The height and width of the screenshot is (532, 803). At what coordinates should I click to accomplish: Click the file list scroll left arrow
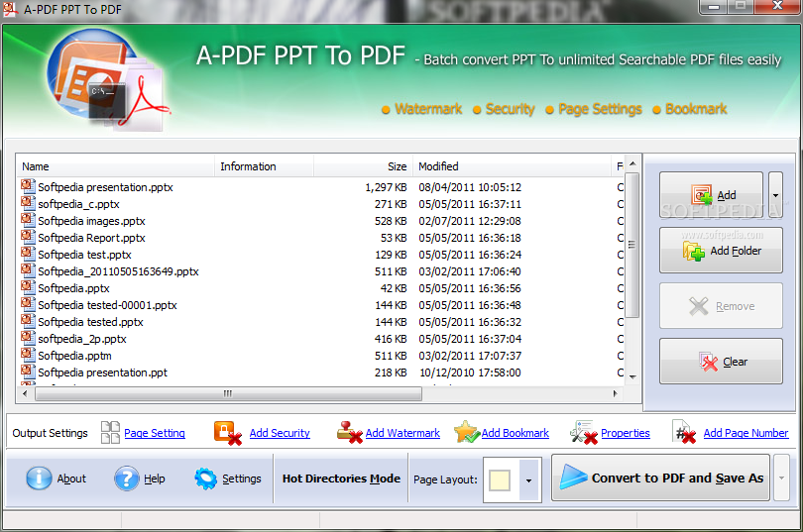[x=25, y=393]
